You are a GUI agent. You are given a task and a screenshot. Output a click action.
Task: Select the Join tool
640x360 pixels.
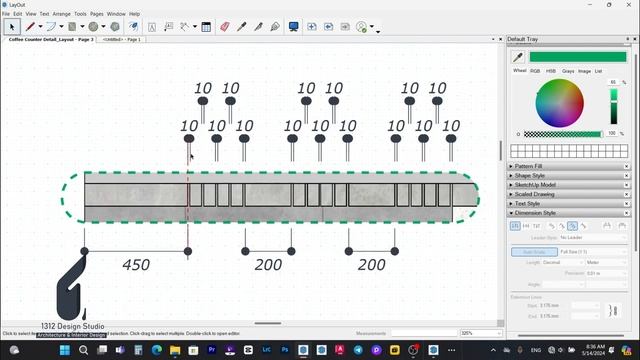[x=275, y=27]
